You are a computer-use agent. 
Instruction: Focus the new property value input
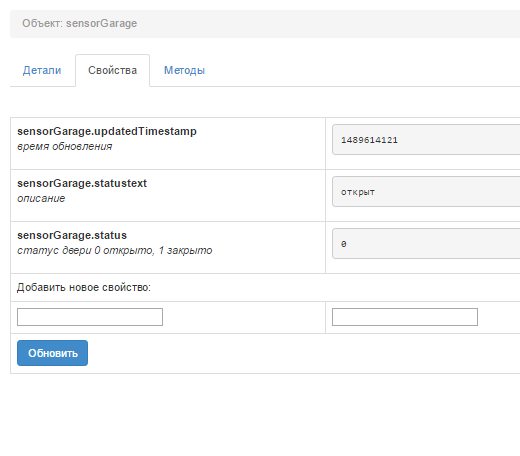pyautogui.click(x=405, y=317)
